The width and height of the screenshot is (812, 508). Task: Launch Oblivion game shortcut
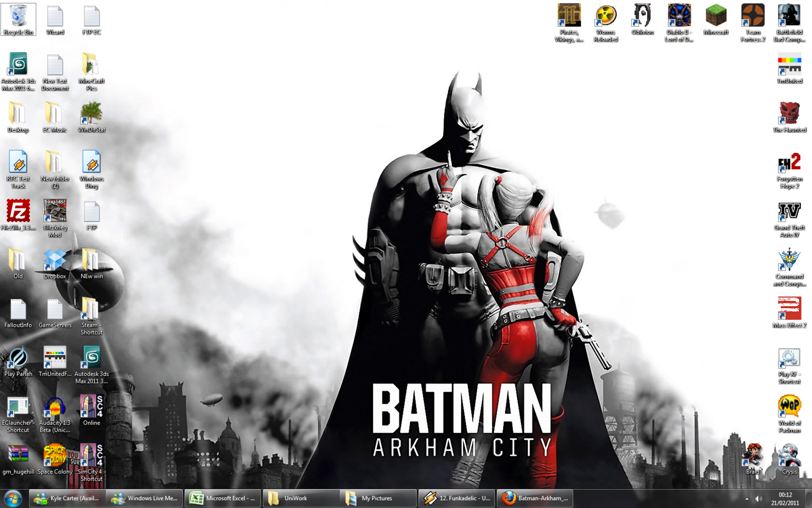642,19
